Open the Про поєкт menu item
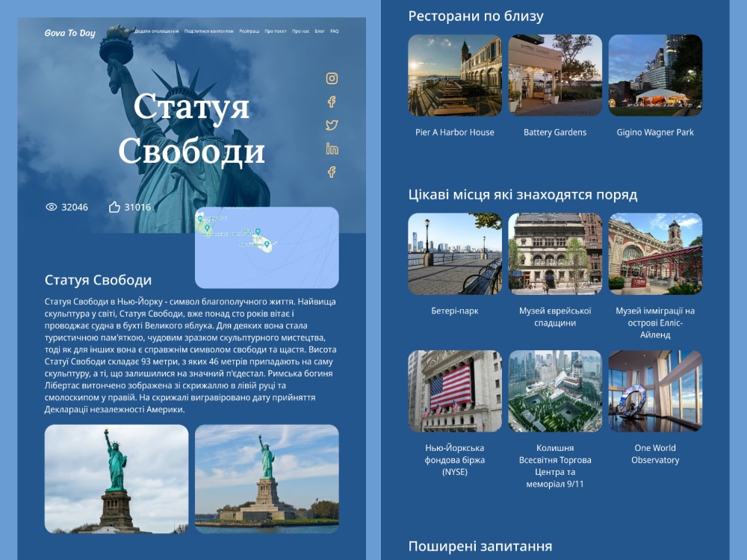 [276, 31]
